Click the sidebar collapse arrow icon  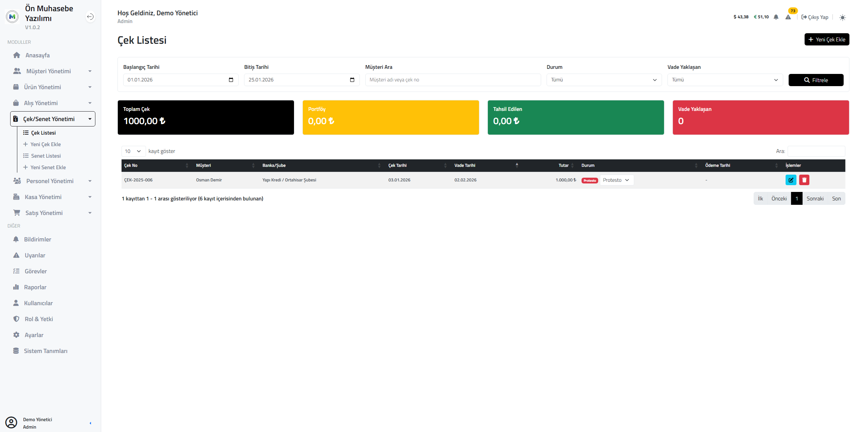coord(90,17)
